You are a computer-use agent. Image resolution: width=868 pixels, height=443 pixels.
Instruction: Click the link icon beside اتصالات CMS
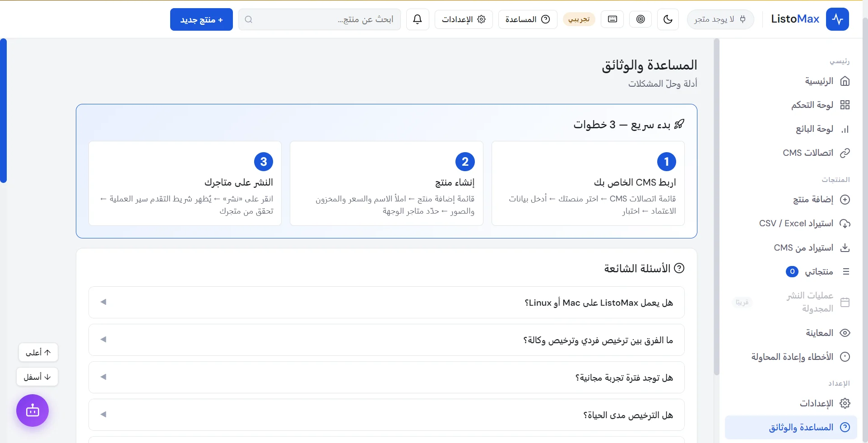[845, 153]
